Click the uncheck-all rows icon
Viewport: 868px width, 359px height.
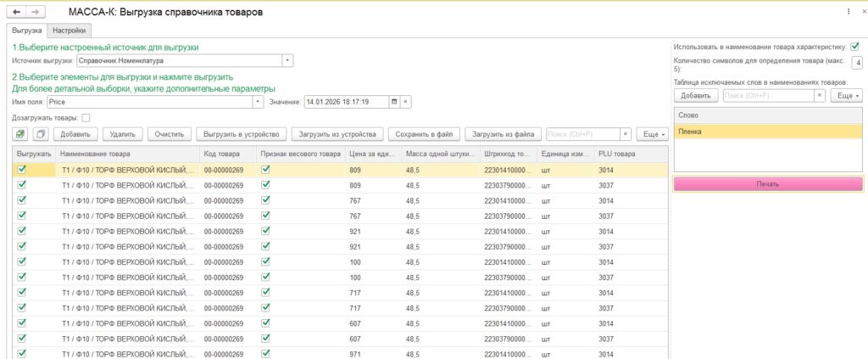41,134
